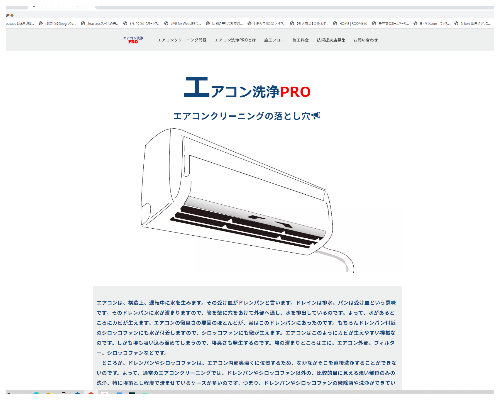
Task: Click the first bookmark in the bookmarks bar
Action: (20, 23)
